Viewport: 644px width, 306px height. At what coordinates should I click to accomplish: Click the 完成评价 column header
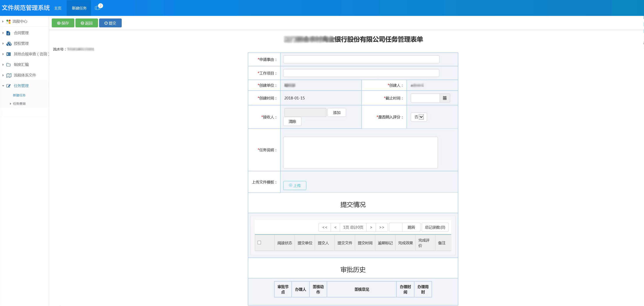tap(425, 243)
